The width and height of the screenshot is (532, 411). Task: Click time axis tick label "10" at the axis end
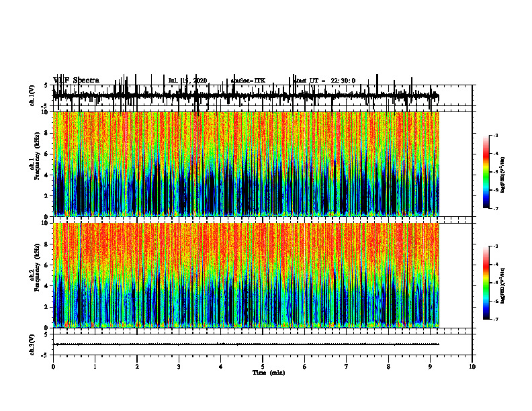472,367
